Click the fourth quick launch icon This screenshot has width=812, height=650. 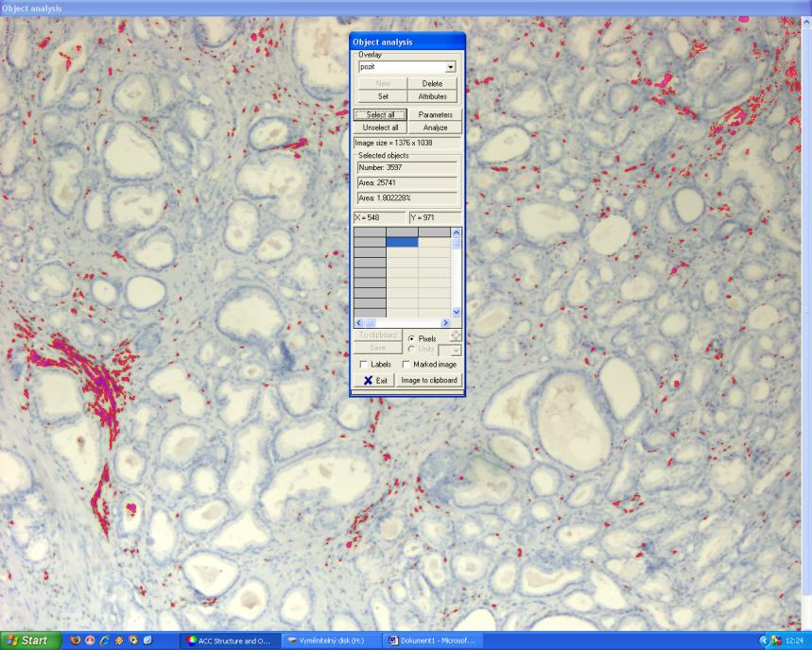119,641
